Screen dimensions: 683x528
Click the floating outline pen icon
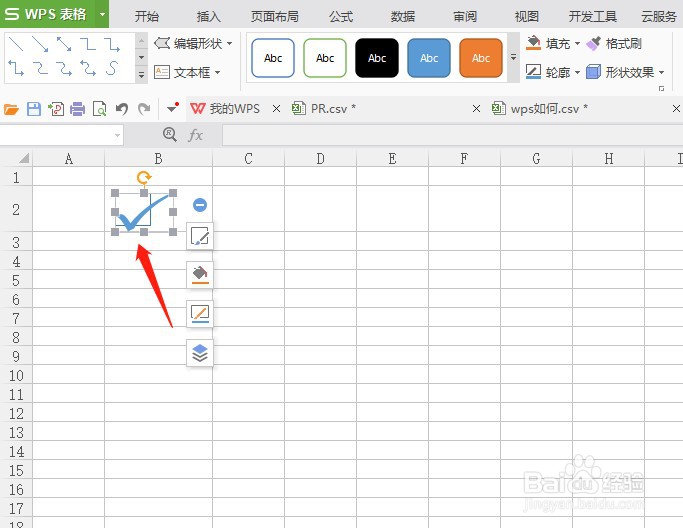(x=200, y=313)
